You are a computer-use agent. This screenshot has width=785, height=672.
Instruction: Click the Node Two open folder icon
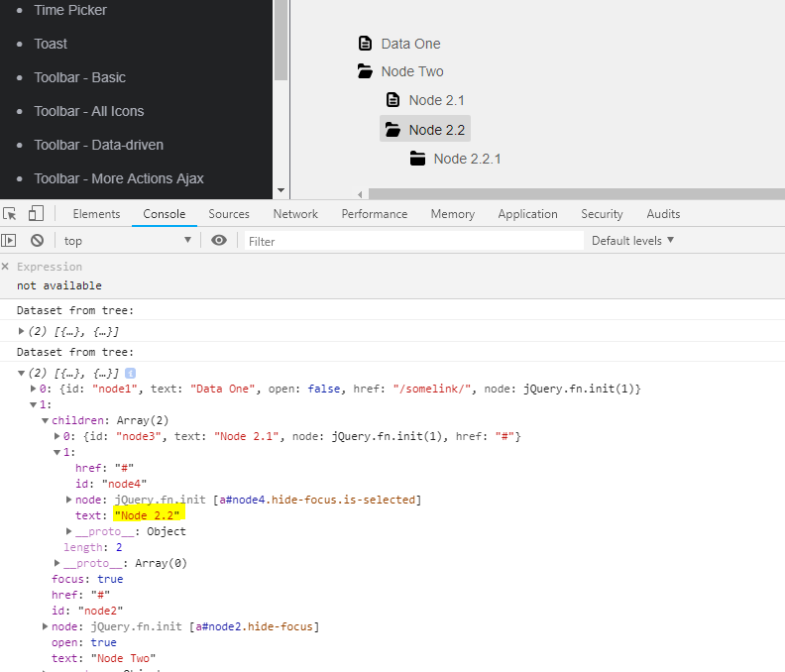365,71
